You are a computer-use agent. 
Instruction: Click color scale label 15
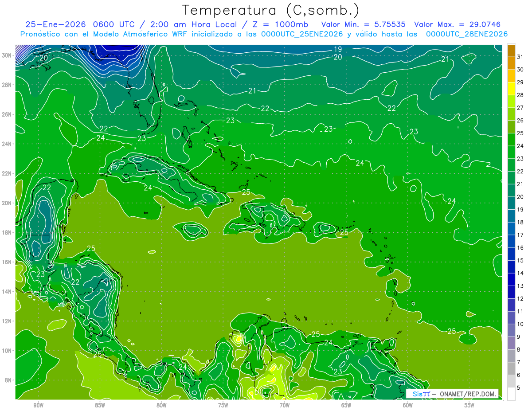click(520, 260)
